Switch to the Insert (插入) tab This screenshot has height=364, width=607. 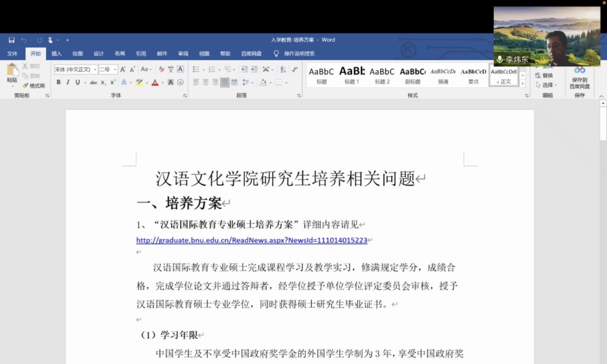click(56, 54)
